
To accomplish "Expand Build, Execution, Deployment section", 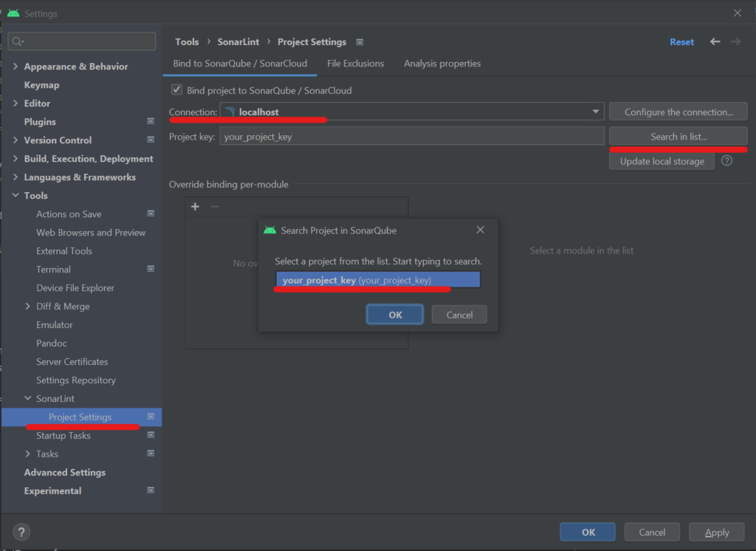I will pyautogui.click(x=16, y=159).
